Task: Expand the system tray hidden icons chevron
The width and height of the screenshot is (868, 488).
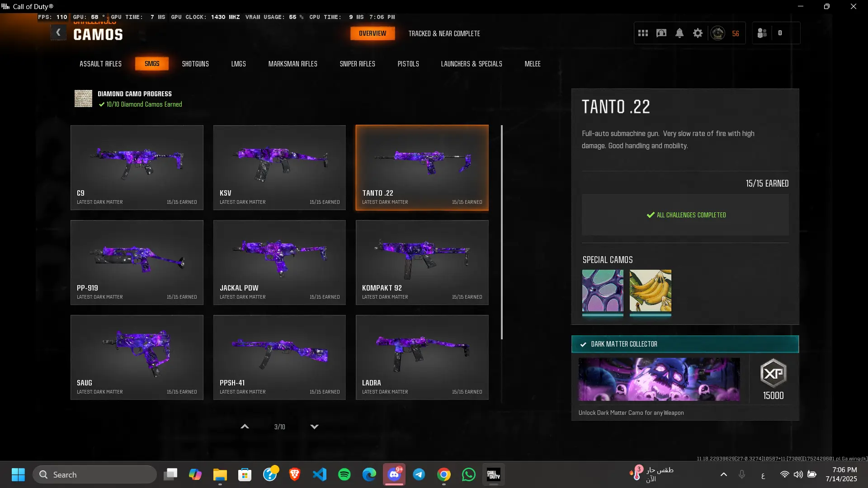Action: pyautogui.click(x=723, y=474)
